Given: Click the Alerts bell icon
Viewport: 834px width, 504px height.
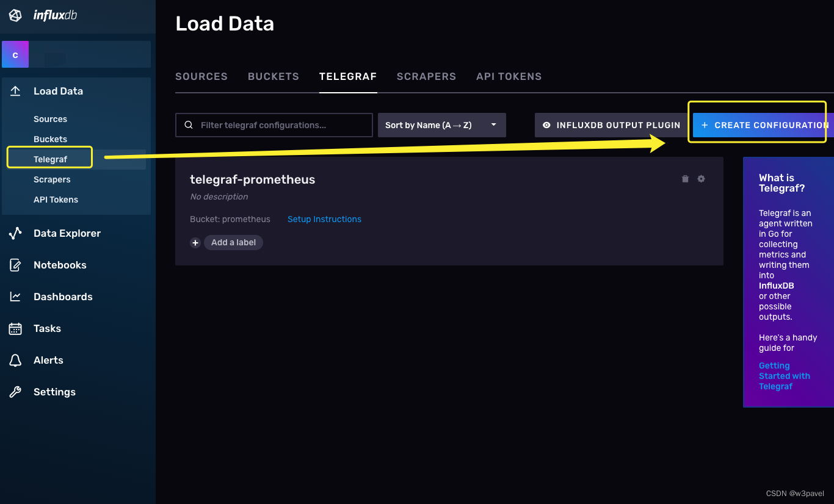Looking at the screenshot, I should pos(15,360).
